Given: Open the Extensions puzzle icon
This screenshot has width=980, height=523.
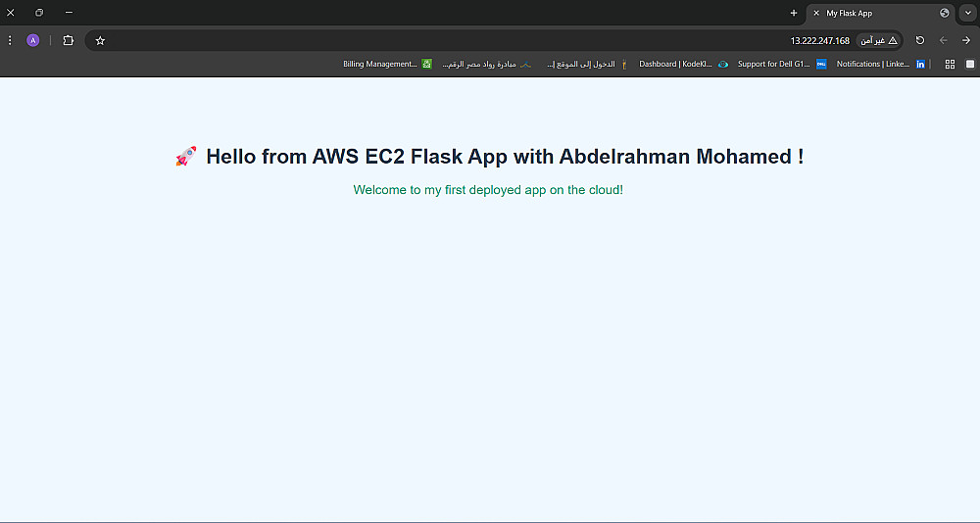Looking at the screenshot, I should click(68, 40).
